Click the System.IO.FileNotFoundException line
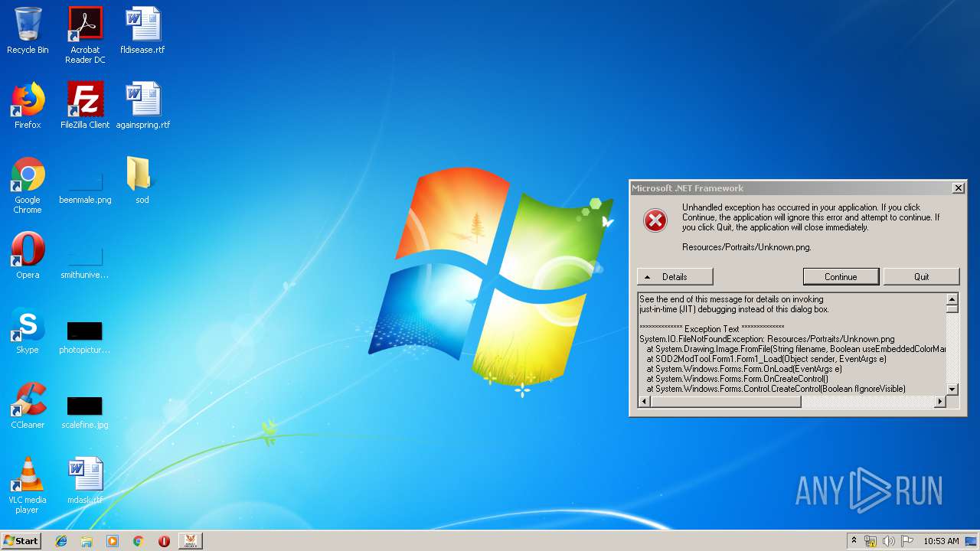The height and width of the screenshot is (551, 980). (766, 339)
